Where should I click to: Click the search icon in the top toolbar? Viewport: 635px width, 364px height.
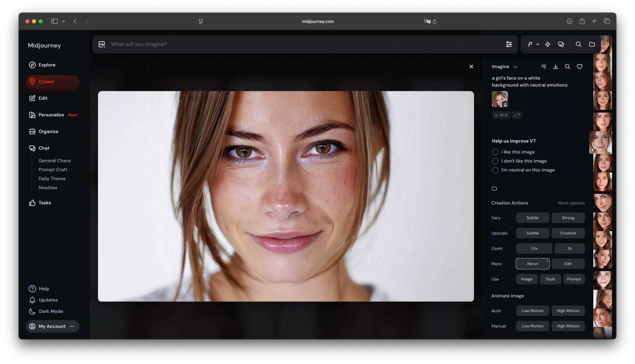pos(579,44)
